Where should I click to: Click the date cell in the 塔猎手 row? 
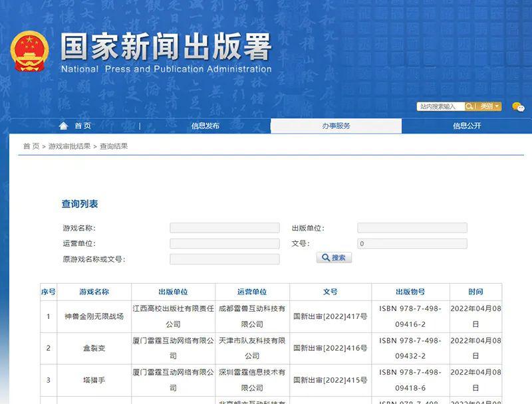click(x=475, y=380)
